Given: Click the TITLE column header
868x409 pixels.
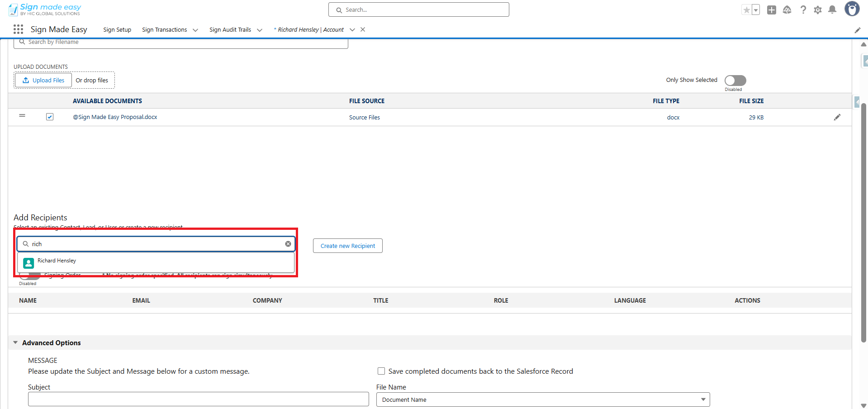Looking at the screenshot, I should [381, 300].
